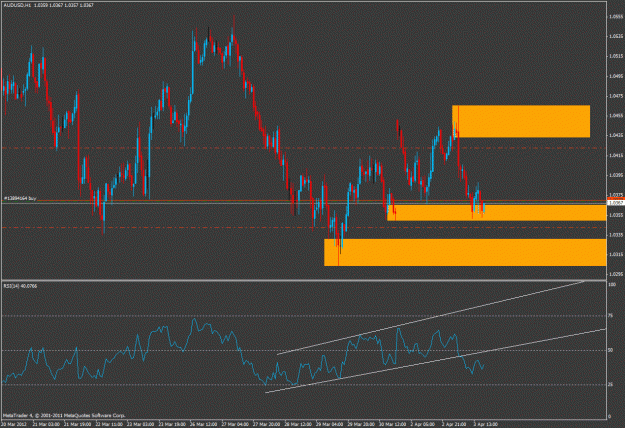Click the 27 Mar 20:00 time axis label
This screenshot has width=625, height=428.
266,424
